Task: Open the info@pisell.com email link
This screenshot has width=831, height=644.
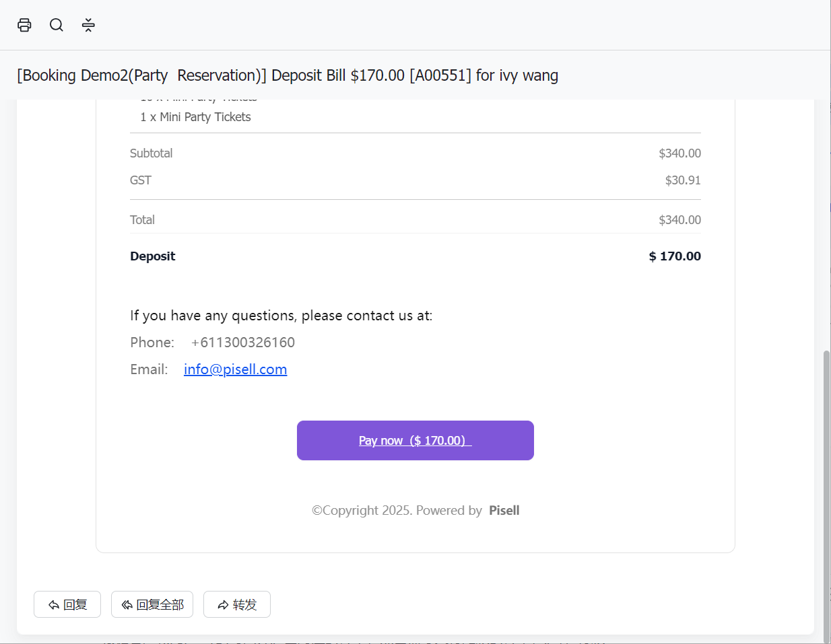Action: 235,369
